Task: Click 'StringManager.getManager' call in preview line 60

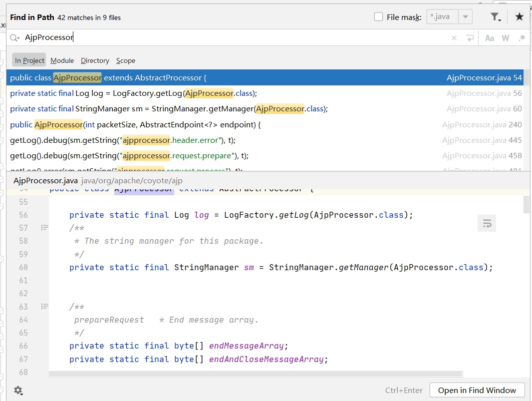Action: click(x=329, y=268)
